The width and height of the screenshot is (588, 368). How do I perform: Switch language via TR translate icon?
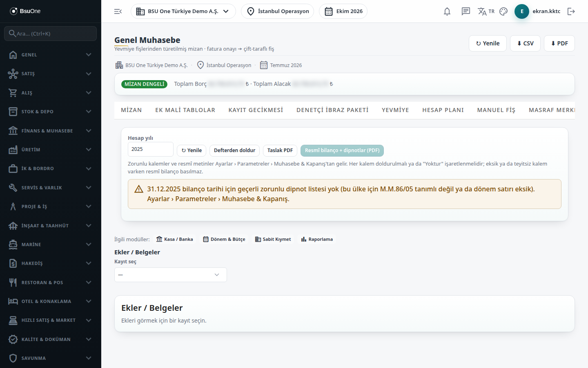(x=486, y=11)
